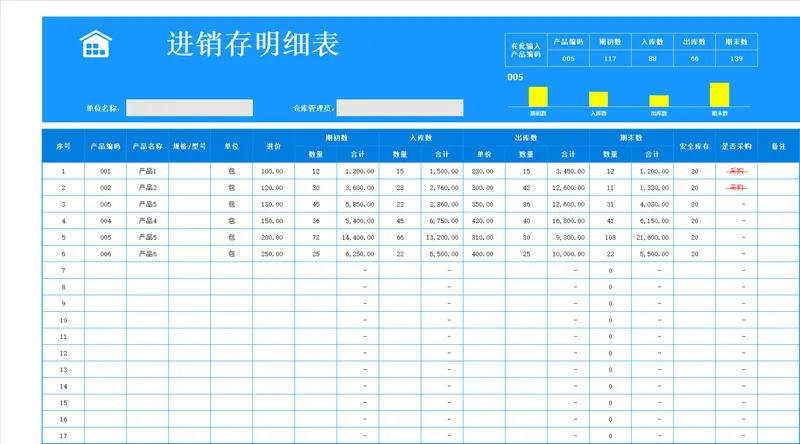Select the lookup 期初数 value 117
Viewport: 800px width, 444px height.
(610, 59)
